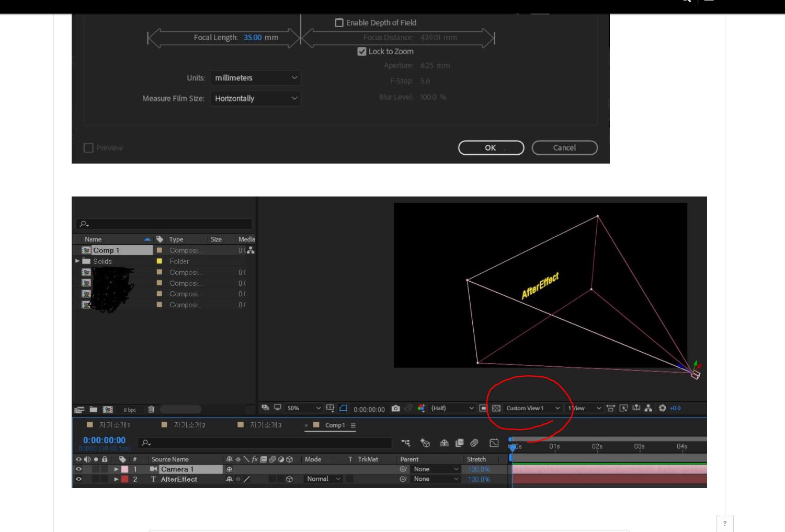Screen dimensions: 785x532
Task: Open the 1 View layout dropdown
Action: coord(584,408)
